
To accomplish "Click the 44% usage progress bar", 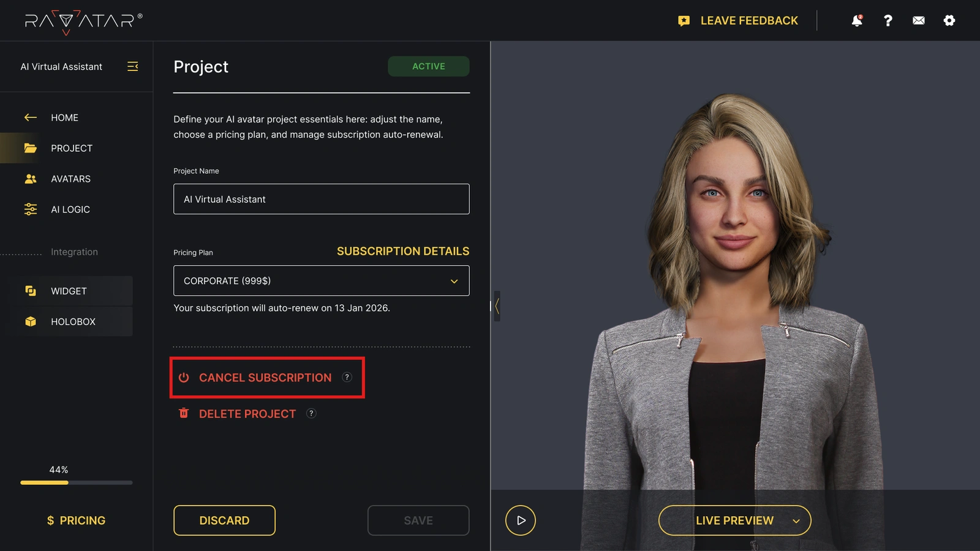I will (75, 482).
